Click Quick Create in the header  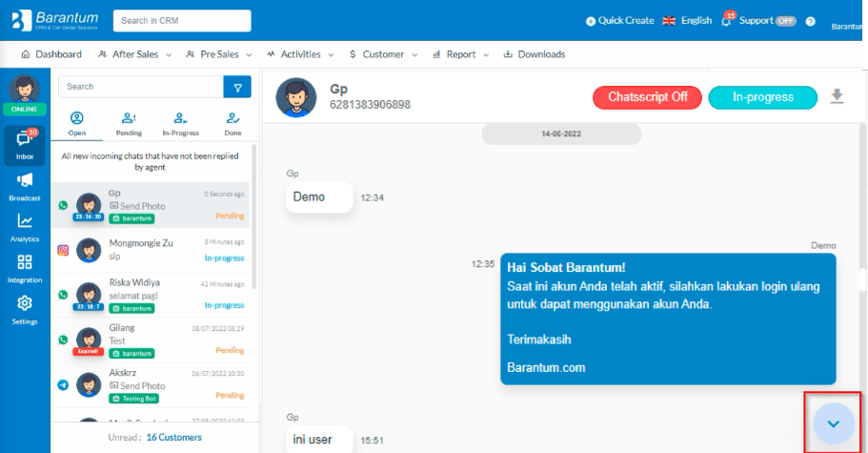(x=619, y=21)
